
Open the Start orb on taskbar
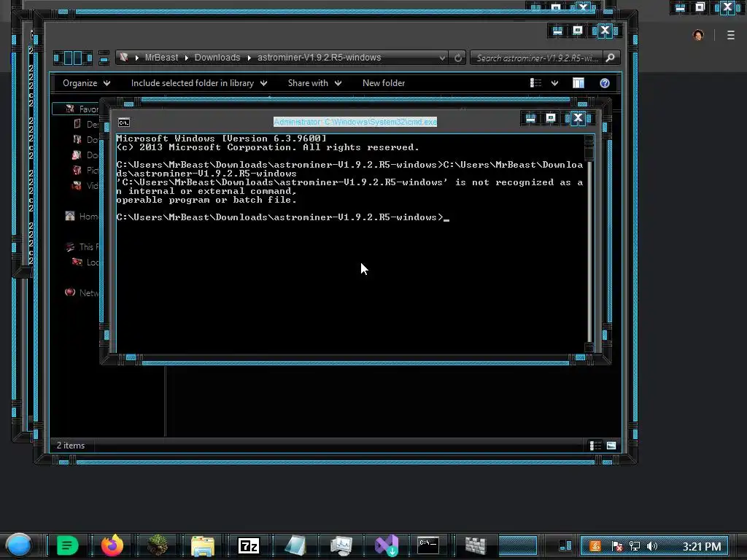pos(18,545)
